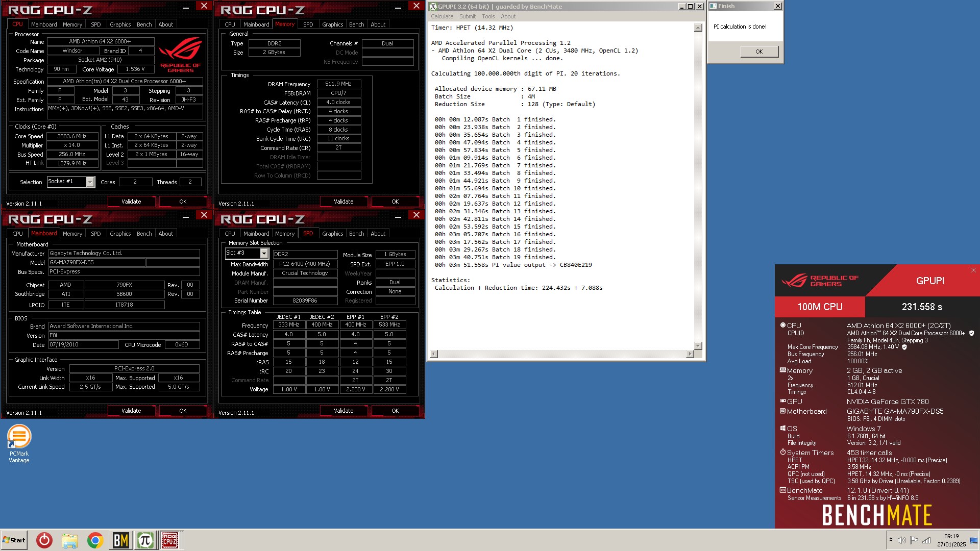Minimize the CPU-Z window showing CPU tab
The width and height of the screenshot is (980, 551).
coord(186,7)
